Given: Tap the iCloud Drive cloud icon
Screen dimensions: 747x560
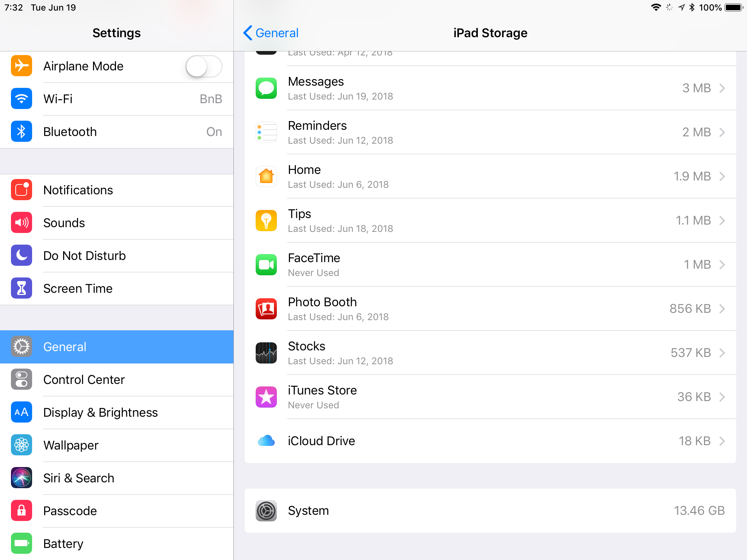Looking at the screenshot, I should 266,441.
